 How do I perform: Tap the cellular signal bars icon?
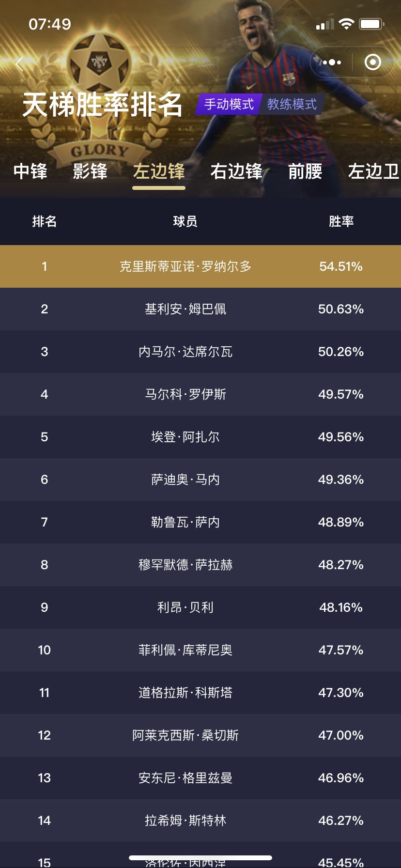click(x=325, y=24)
